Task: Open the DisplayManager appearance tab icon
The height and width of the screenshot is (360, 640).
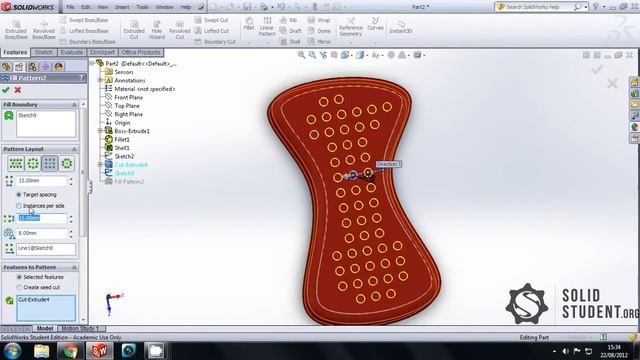Action: [58, 67]
